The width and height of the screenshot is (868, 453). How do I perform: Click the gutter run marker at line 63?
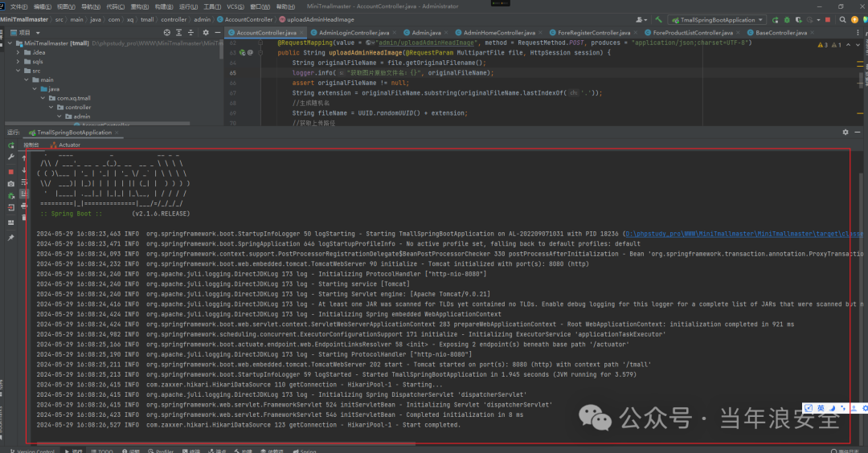(x=242, y=52)
